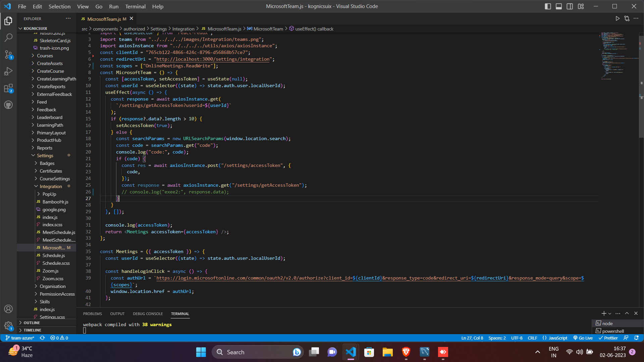Toggle primary side bar layout icon
Screen dimensions: 644x362
[548, 6]
